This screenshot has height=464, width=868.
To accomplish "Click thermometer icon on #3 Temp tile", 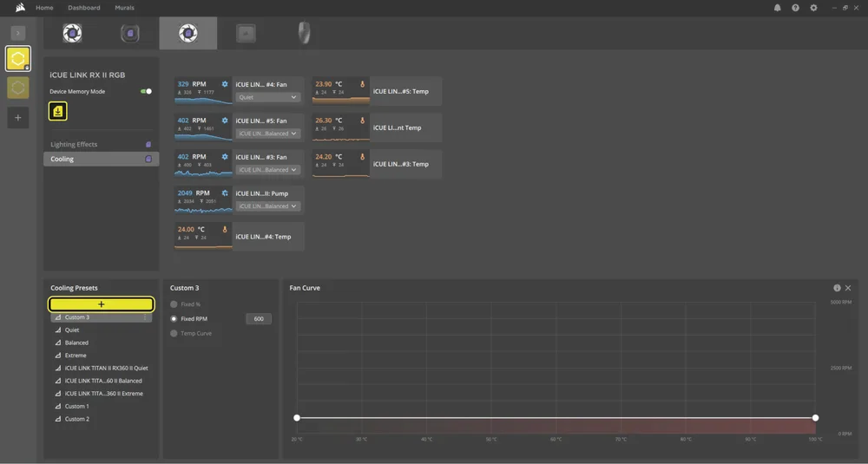I will coord(363,156).
